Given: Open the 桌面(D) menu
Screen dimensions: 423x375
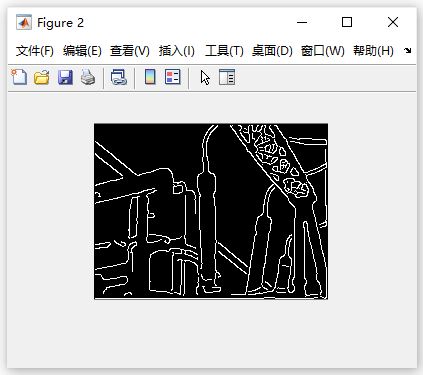Looking at the screenshot, I should pos(272,51).
